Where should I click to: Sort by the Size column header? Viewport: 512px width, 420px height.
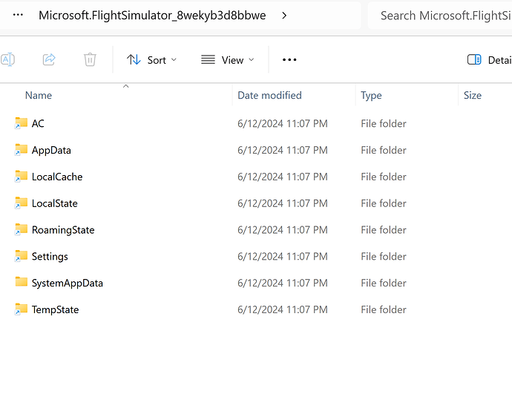473,96
